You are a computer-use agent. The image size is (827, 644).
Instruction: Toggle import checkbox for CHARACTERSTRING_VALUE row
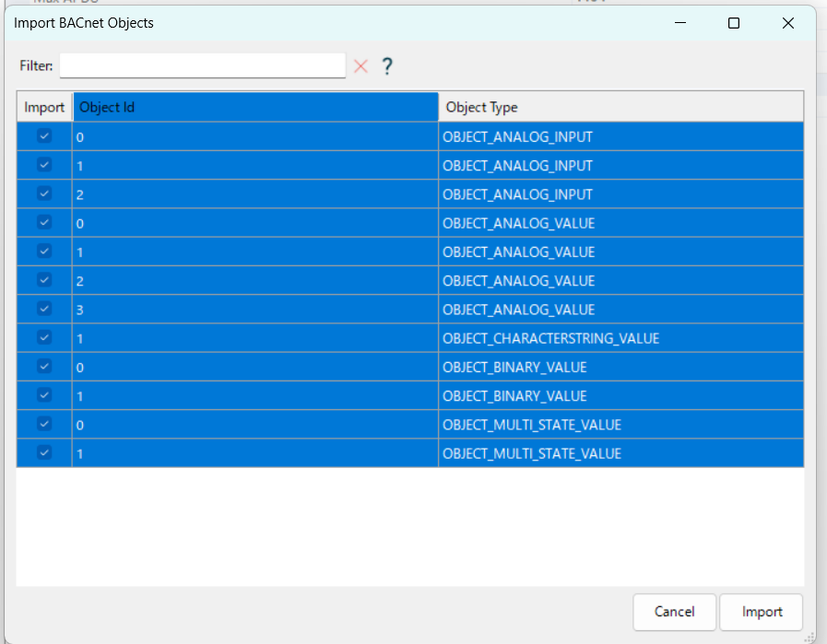coord(44,337)
